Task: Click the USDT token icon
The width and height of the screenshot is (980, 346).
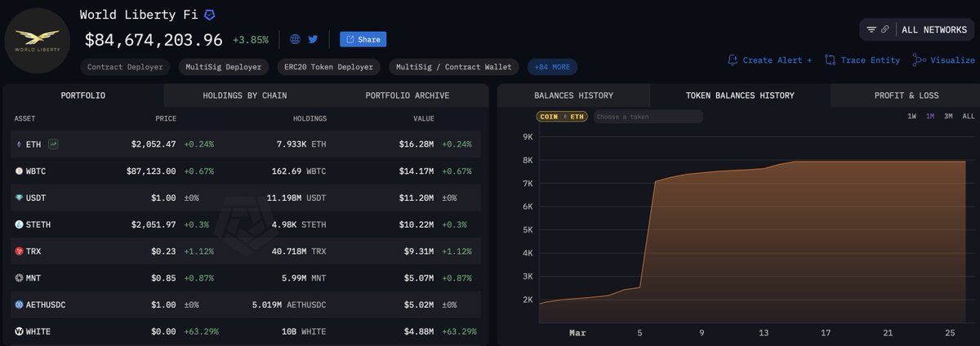Action: 19,198
